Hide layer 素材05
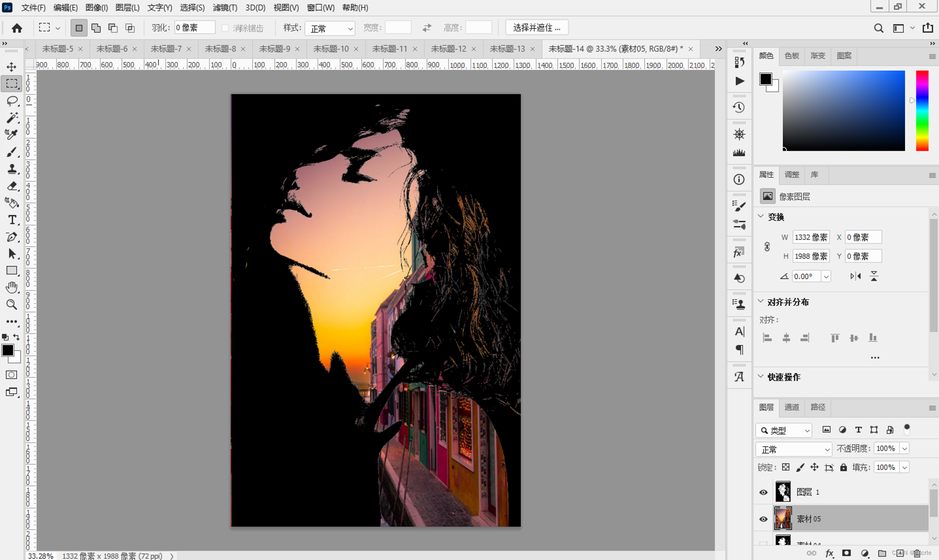 click(x=763, y=519)
